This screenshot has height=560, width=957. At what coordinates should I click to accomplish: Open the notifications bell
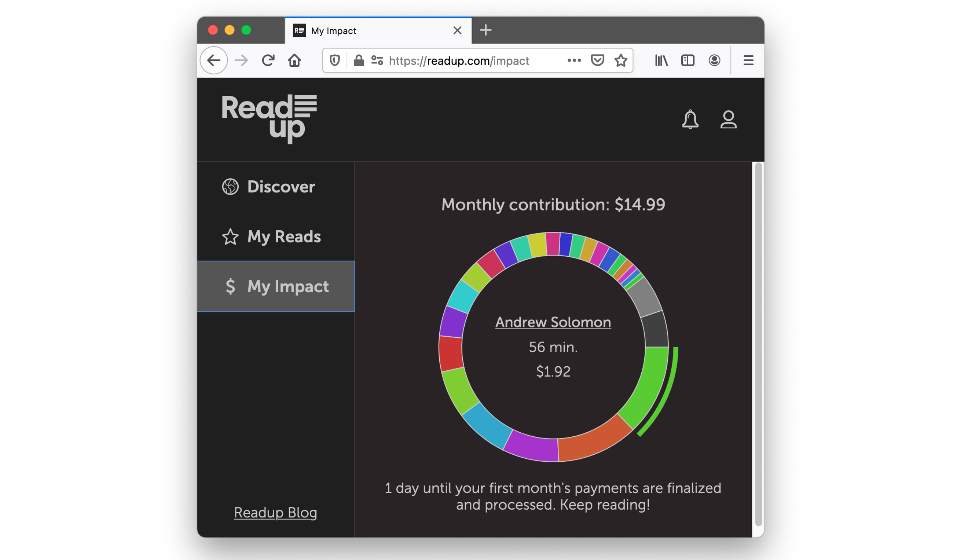[x=690, y=119]
